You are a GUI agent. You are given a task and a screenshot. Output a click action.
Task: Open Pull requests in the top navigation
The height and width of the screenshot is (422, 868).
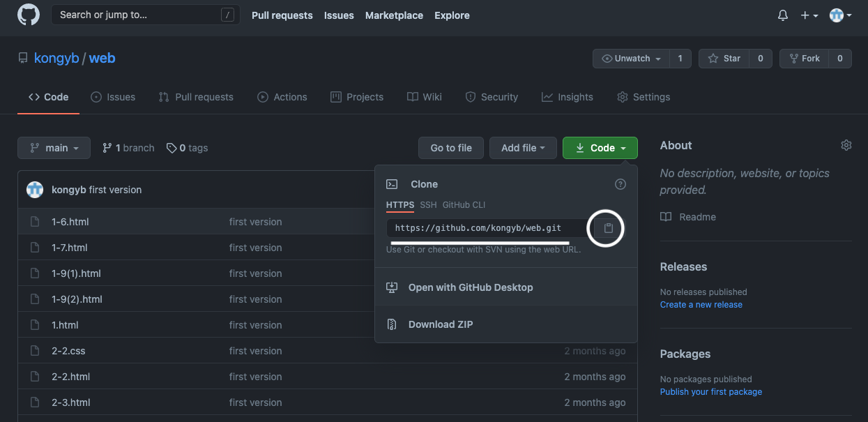point(282,15)
